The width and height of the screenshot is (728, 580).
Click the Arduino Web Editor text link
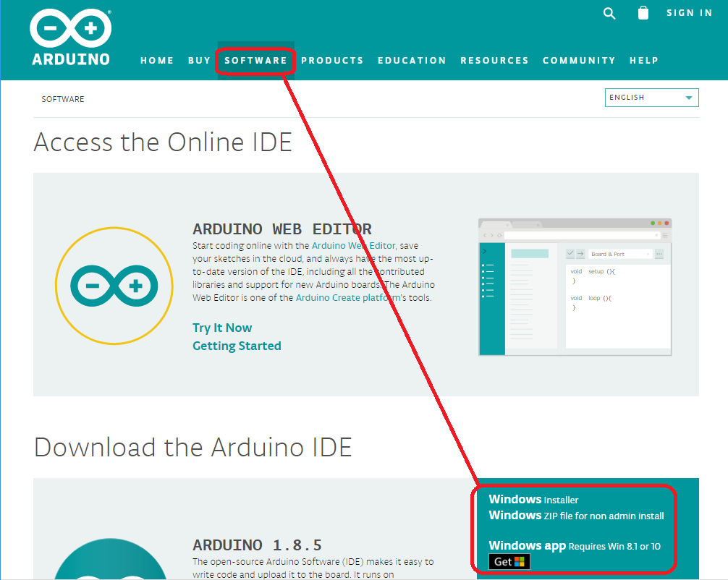pos(354,245)
